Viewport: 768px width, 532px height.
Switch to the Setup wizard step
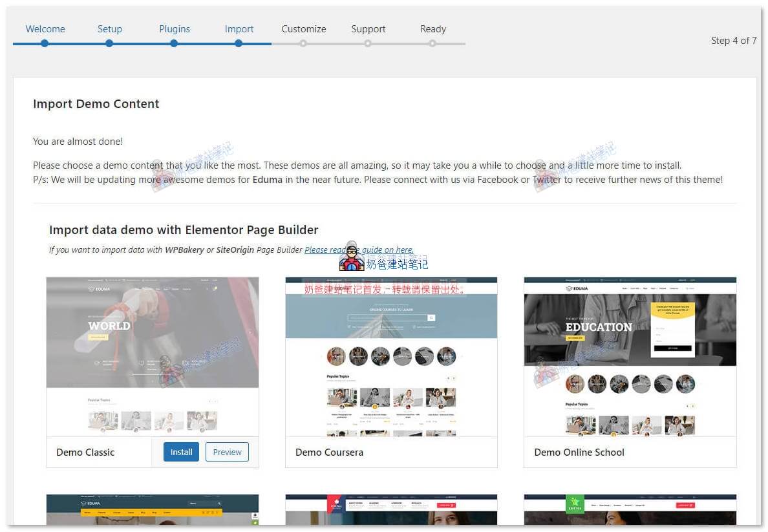click(x=109, y=29)
